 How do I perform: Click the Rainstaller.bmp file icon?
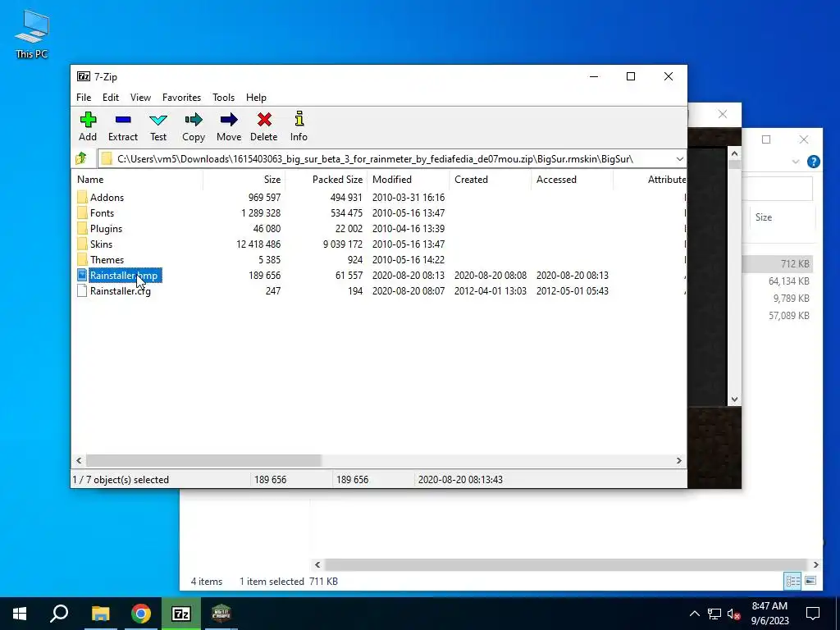point(82,275)
